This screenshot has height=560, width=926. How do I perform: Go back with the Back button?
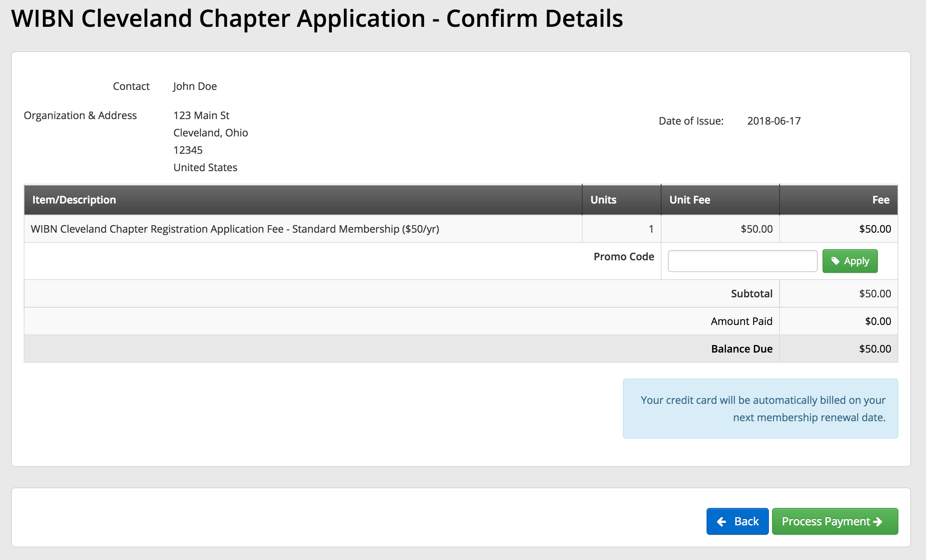click(x=737, y=521)
